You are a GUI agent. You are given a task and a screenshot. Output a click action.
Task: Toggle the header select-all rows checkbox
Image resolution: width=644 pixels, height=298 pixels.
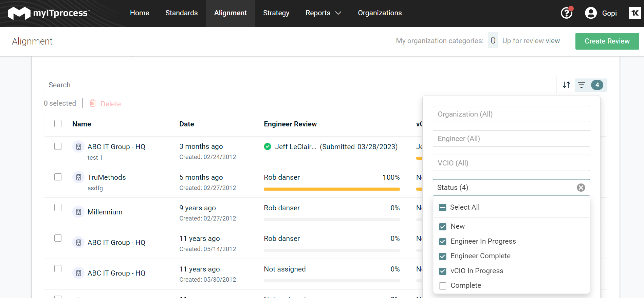click(x=58, y=123)
